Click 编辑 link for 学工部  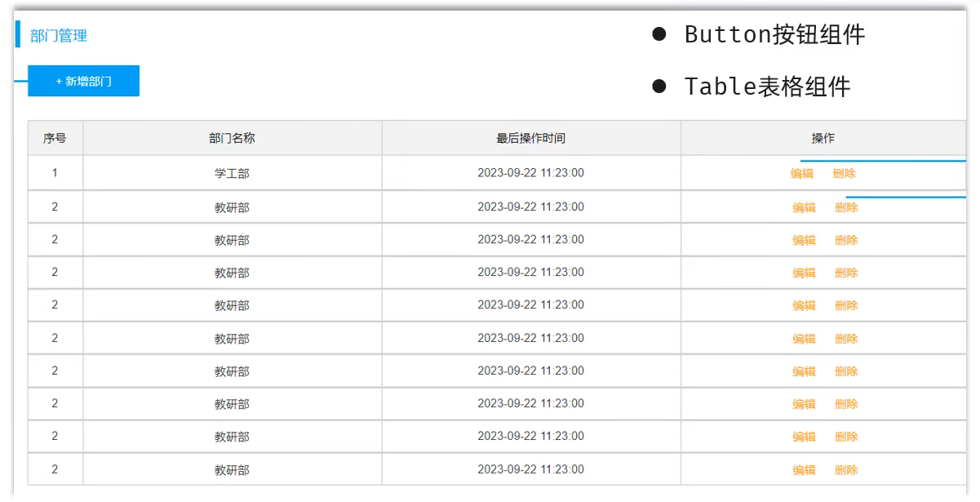pyautogui.click(x=802, y=173)
